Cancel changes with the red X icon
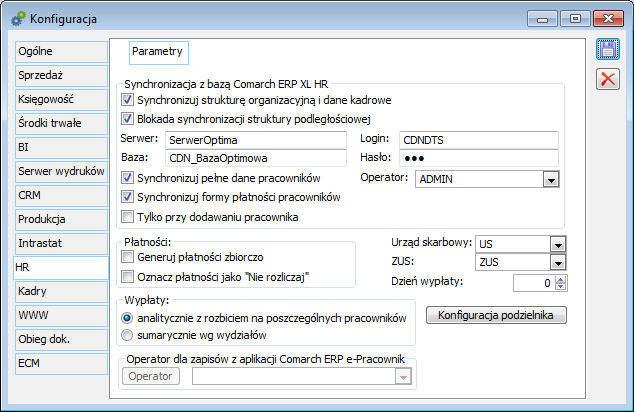 tap(608, 79)
